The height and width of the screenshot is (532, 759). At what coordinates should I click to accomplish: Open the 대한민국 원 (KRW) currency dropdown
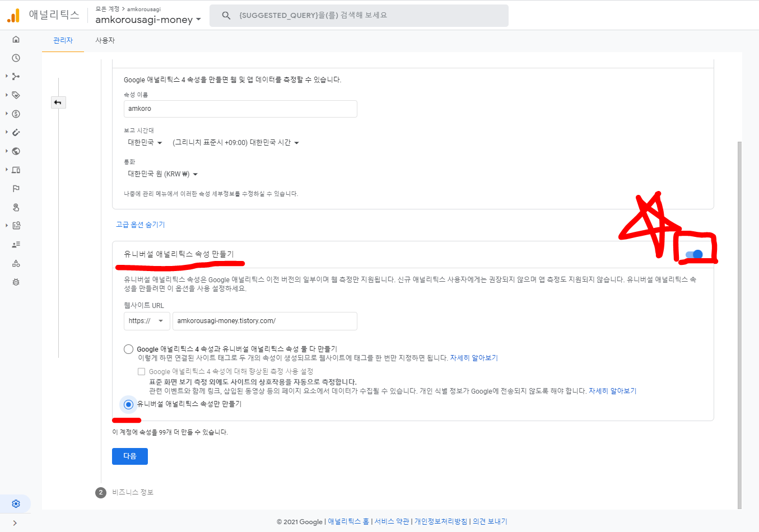(162, 174)
